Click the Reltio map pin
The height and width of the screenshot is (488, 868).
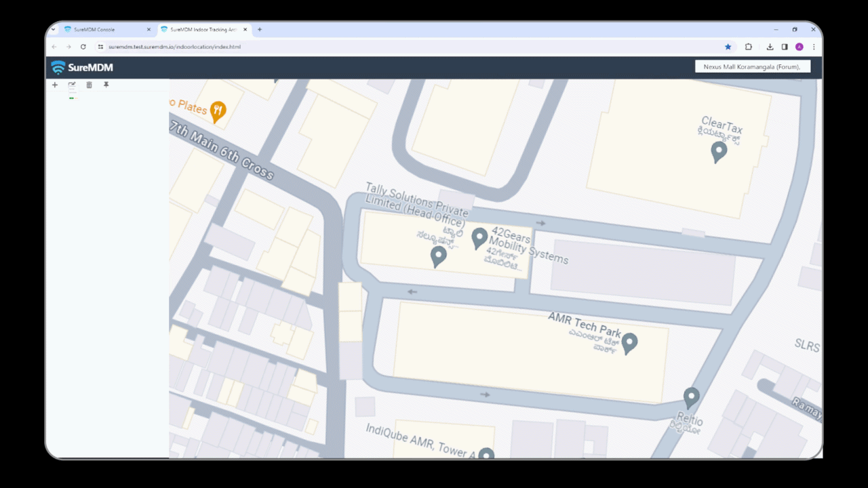(691, 398)
